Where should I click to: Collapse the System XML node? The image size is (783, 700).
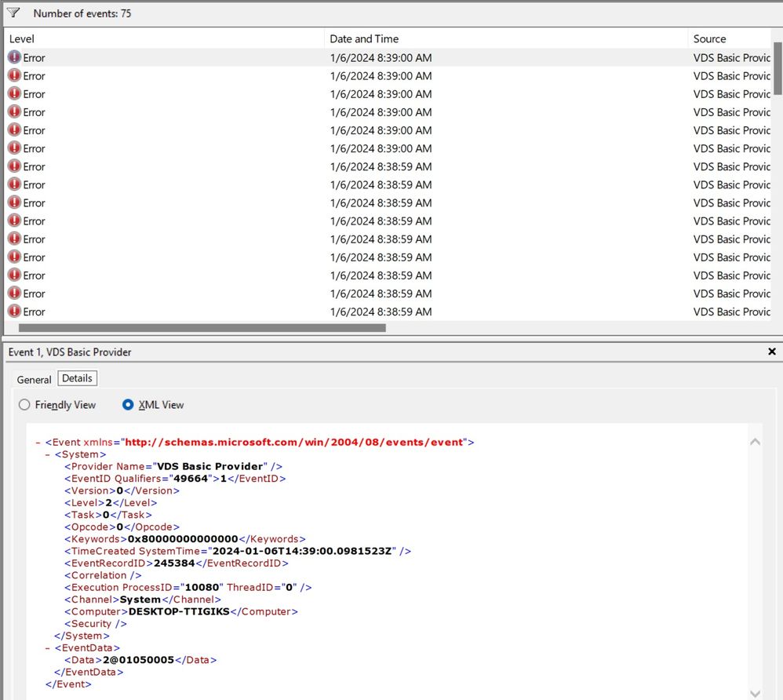click(48, 454)
